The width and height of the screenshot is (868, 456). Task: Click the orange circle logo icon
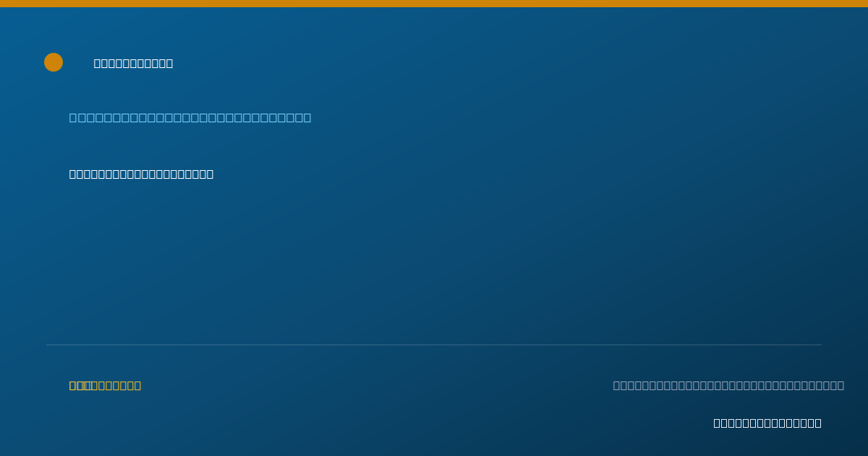tap(54, 62)
